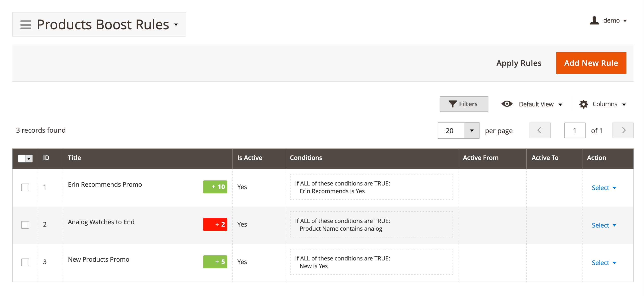Screen dimensions: 644x296
Task: Go to next page with right chevron
Action: 623,130
